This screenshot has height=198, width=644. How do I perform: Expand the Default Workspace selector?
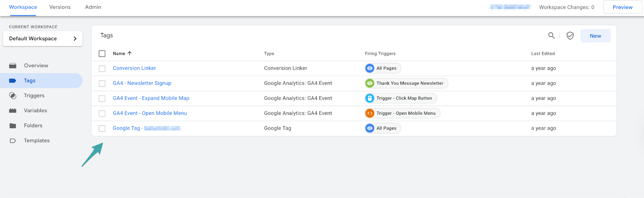(43, 39)
